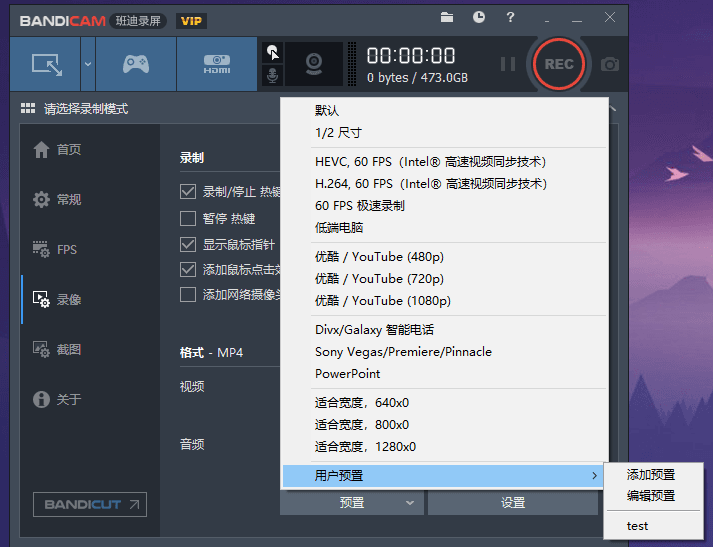Open 截图 screenshot settings section
The width and height of the screenshot is (713, 547).
click(57, 349)
